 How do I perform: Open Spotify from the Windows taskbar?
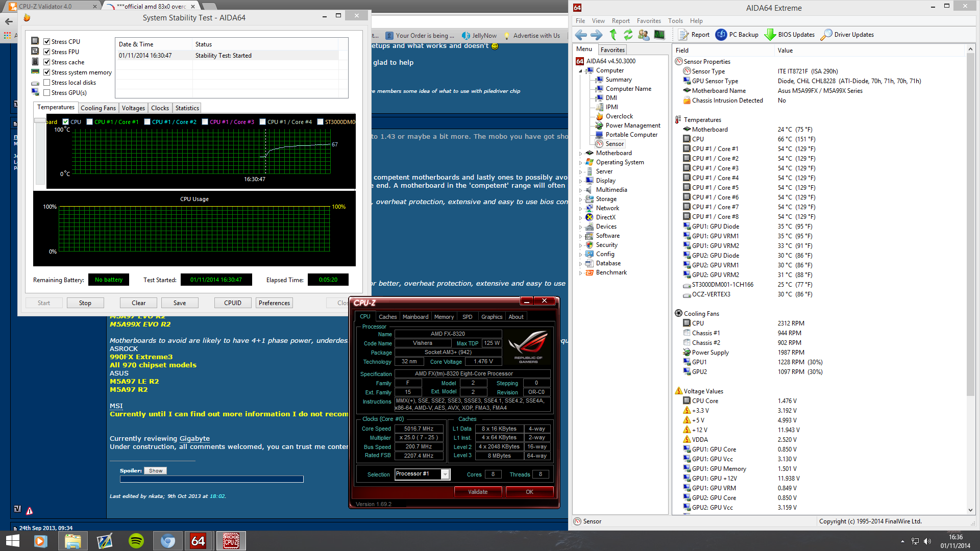point(136,541)
